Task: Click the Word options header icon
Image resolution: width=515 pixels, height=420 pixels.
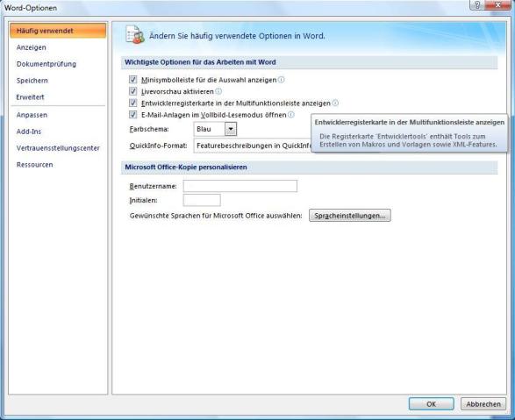Action: click(x=135, y=35)
